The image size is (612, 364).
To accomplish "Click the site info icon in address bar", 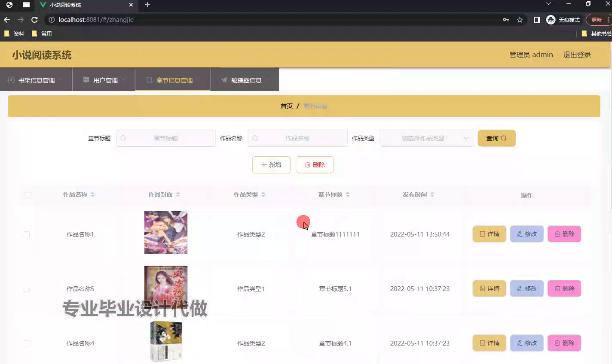I will click(x=52, y=20).
